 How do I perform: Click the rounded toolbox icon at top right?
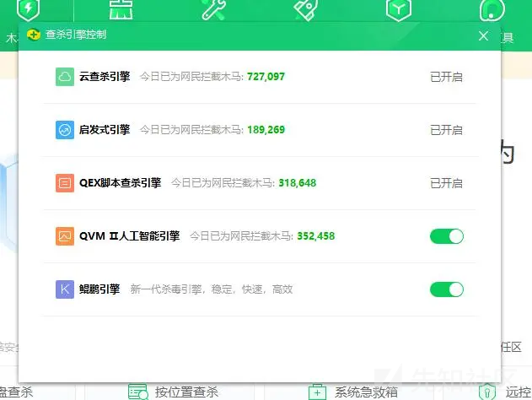[492, 9]
